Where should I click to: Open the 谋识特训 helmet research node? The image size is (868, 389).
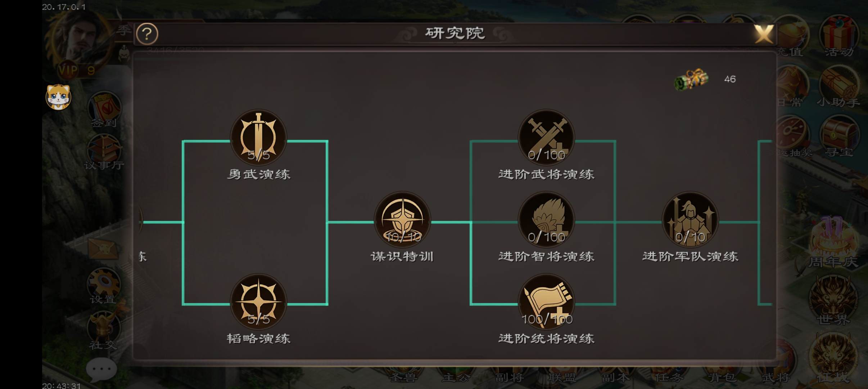coord(402,220)
